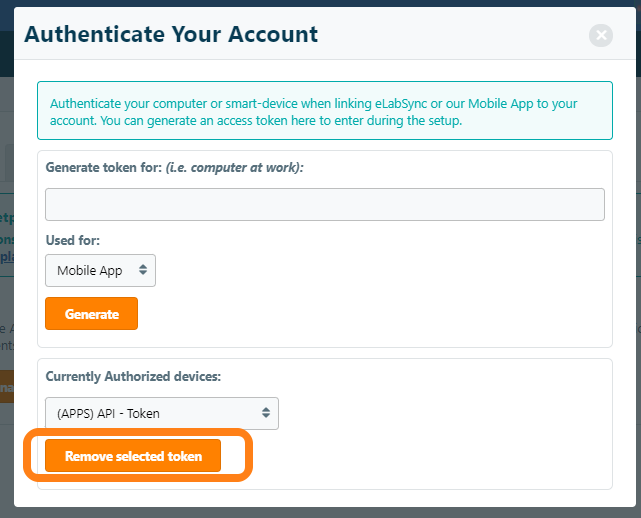The width and height of the screenshot is (641, 518).
Task: Click the arrows on the API Token selector
Action: 266,413
